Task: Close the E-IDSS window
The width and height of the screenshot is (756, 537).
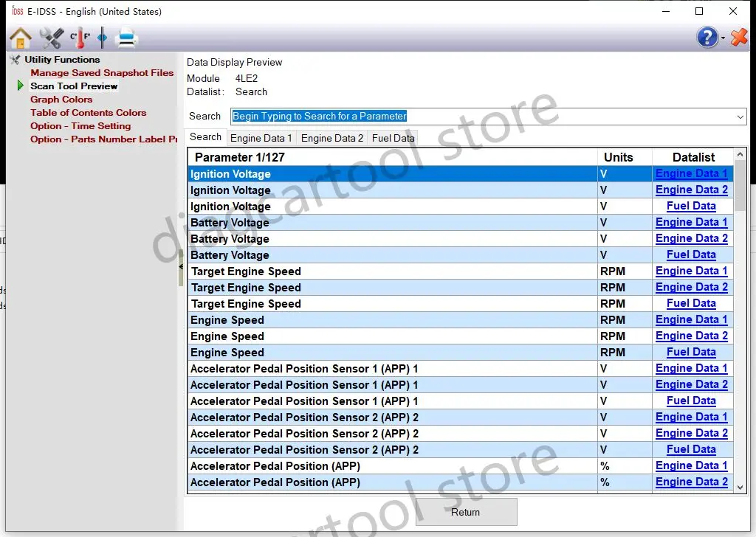Action: (733, 11)
